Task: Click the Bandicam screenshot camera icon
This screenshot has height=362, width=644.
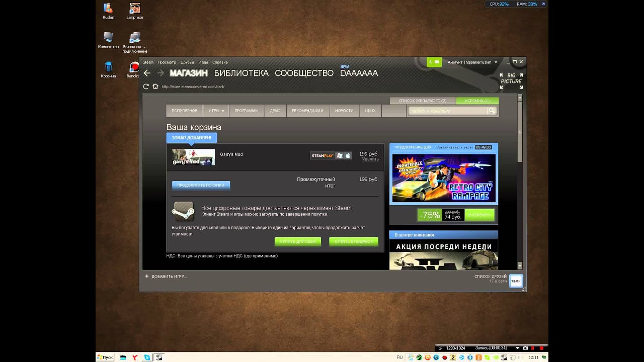Action: pos(525,348)
